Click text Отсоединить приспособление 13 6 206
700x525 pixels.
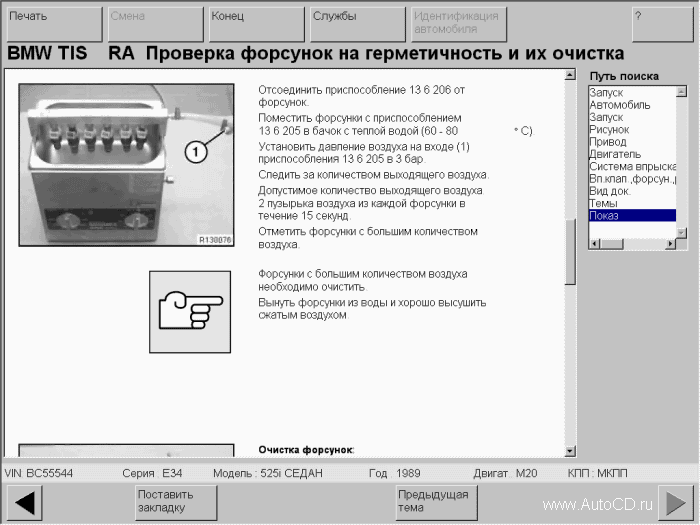click(361, 96)
